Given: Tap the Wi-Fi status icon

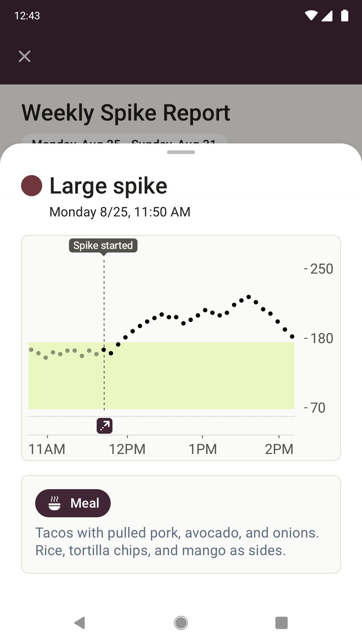Looking at the screenshot, I should point(311,16).
